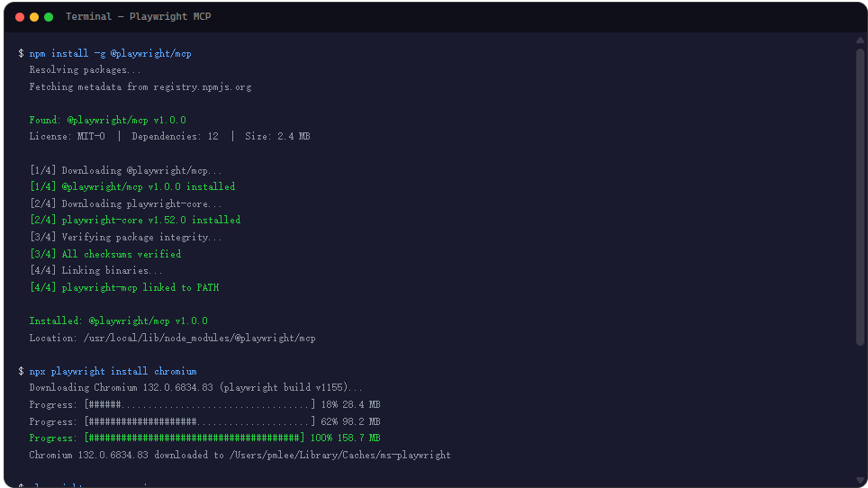Click '[2/4] playwright-core v1.52.0 installed' line

tap(135, 221)
